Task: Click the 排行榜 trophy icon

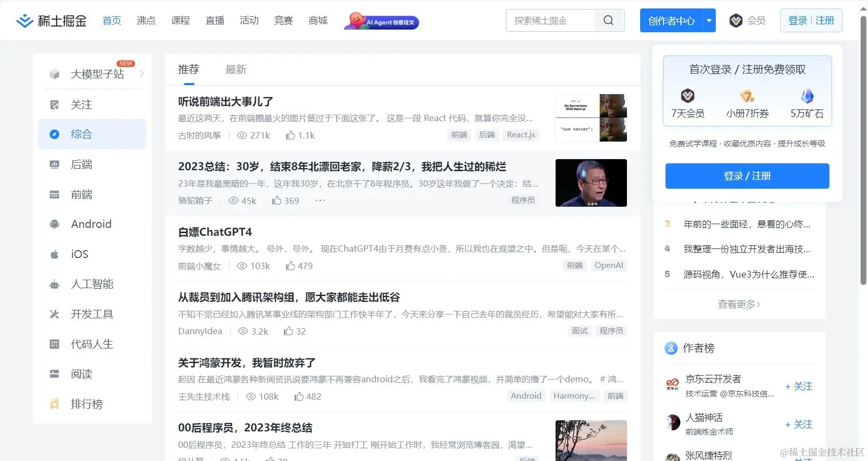Action: point(54,404)
